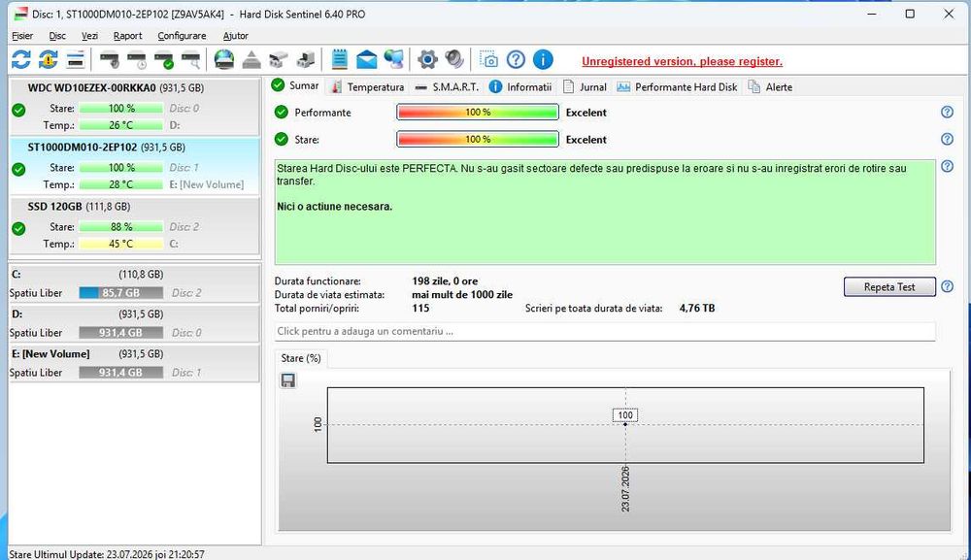Click Stare Ultimul Update status bar text
971x560 pixels.
[x=107, y=554]
